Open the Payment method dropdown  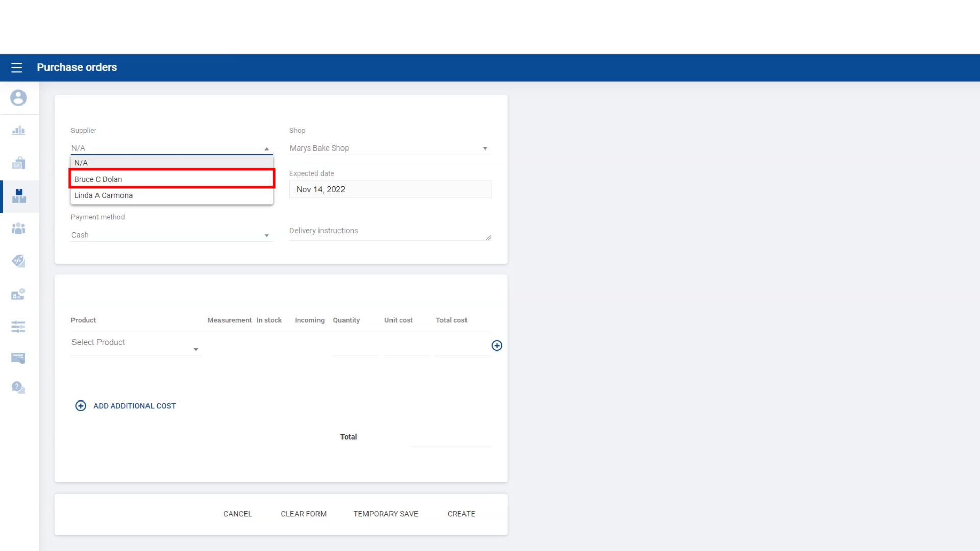click(x=171, y=235)
